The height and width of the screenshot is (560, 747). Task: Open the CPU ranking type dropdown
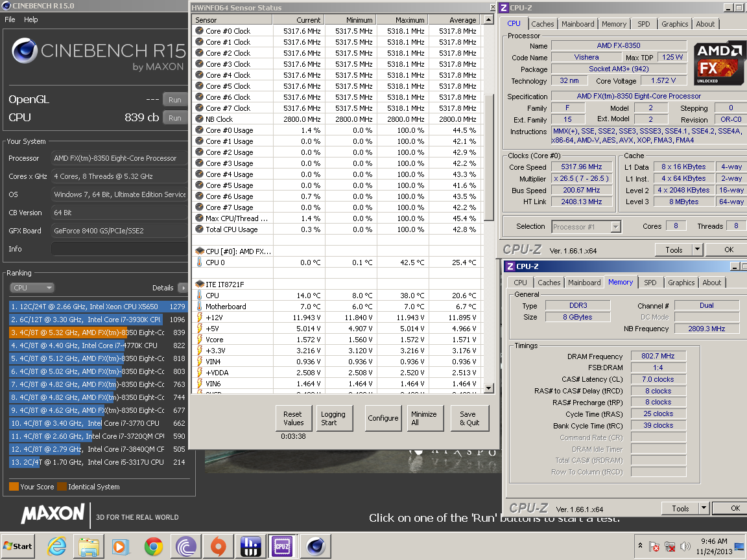(32, 288)
